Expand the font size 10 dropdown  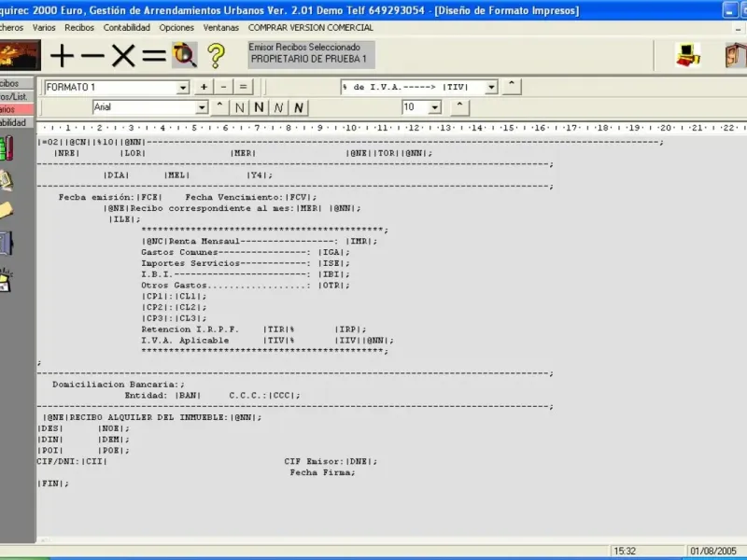[434, 107]
